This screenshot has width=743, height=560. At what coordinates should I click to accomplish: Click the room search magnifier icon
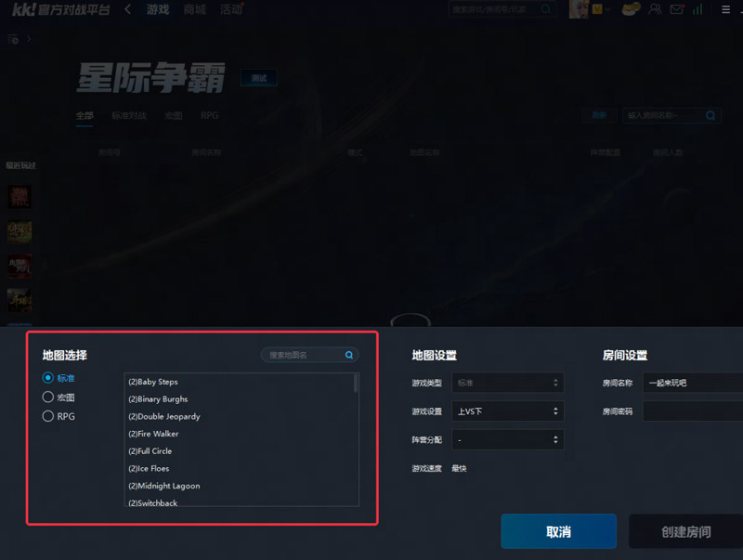(x=710, y=115)
